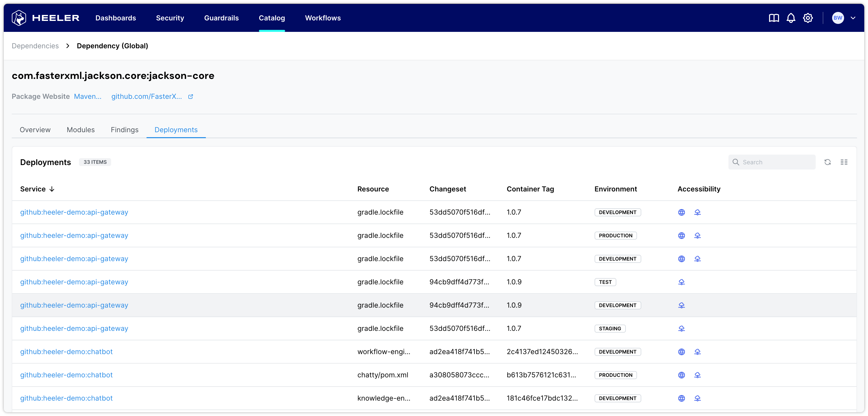Open the settings gear icon

click(808, 18)
